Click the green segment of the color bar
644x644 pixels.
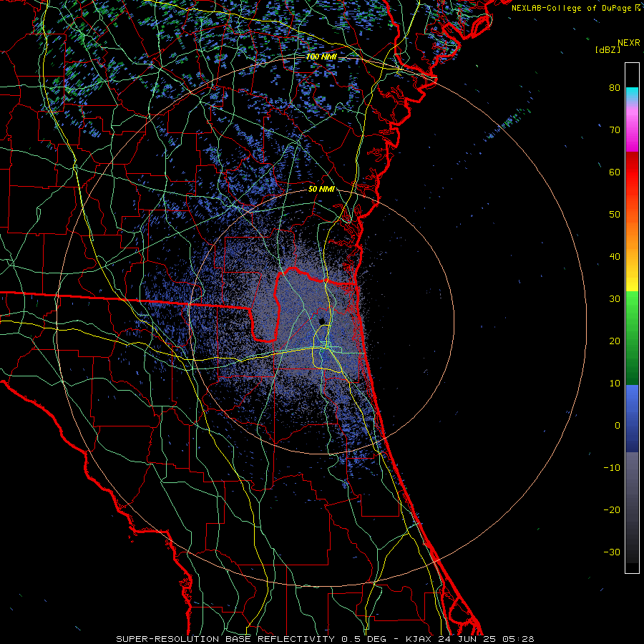(x=632, y=338)
